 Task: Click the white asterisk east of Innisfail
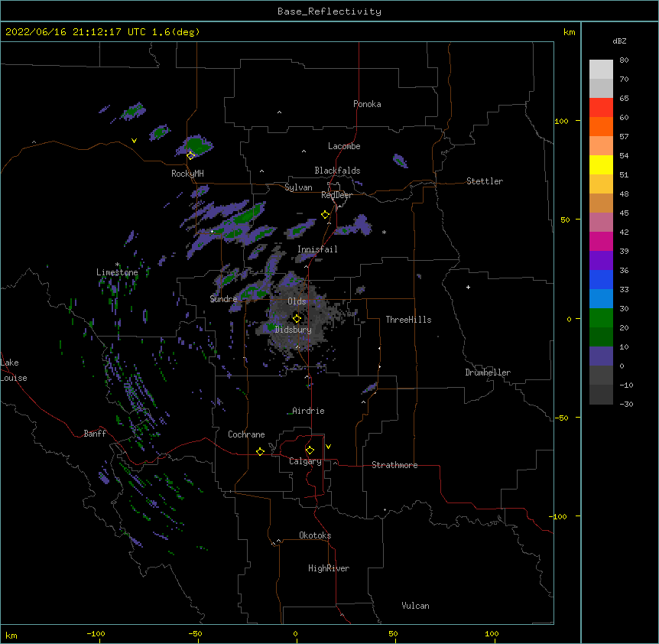pos(384,232)
